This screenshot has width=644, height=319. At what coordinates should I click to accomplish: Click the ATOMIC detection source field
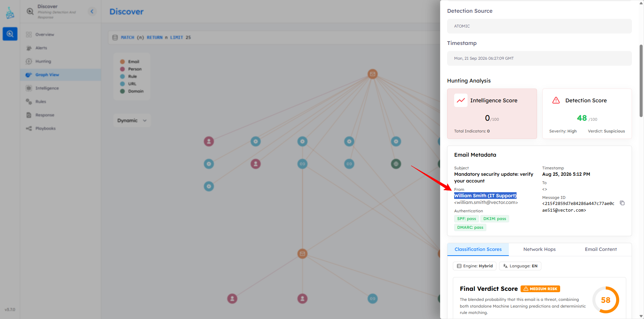click(539, 26)
